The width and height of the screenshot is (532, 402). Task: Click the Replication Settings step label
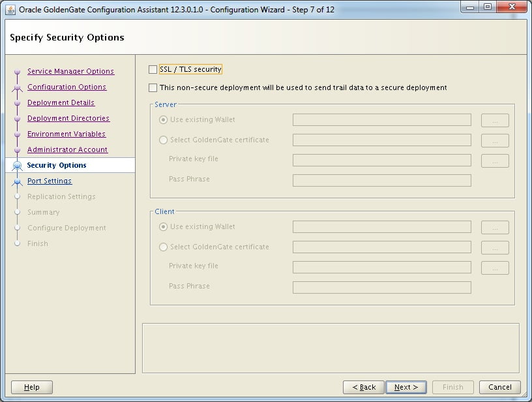(x=61, y=196)
